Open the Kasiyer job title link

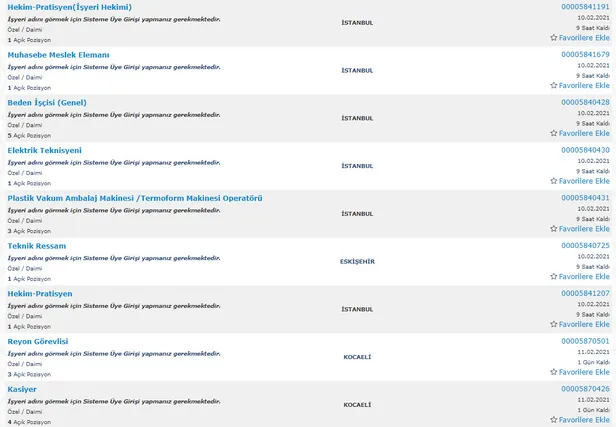point(21,389)
